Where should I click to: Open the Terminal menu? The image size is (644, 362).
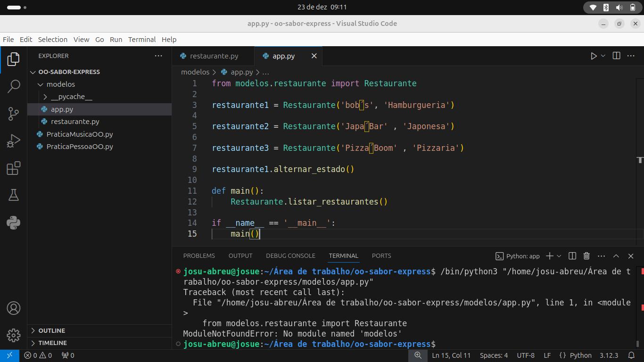click(142, 40)
